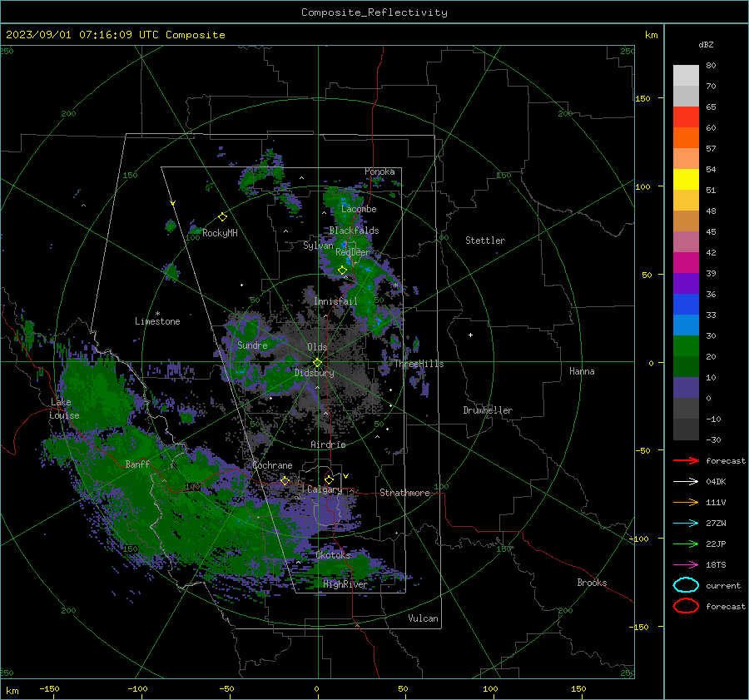Select the 20 dBZ green color swatch
Image resolution: width=749 pixels, height=700 pixels.
pyautogui.click(x=686, y=345)
